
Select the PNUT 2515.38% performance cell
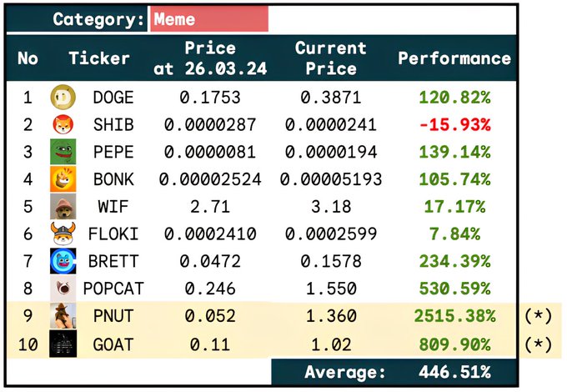click(x=454, y=316)
